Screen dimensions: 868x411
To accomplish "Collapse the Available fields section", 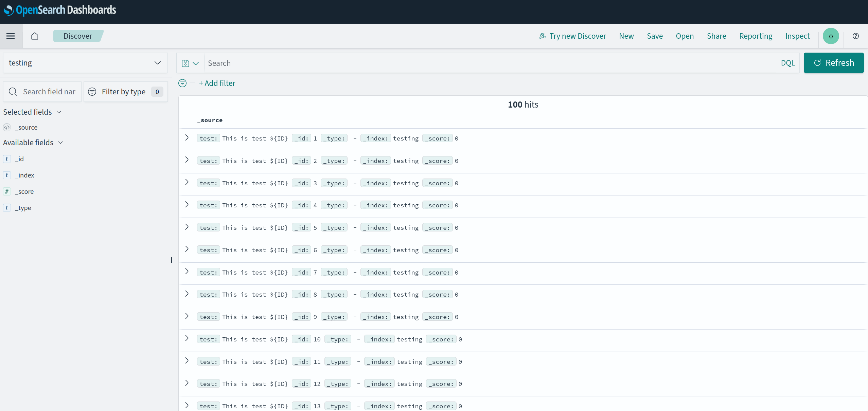I will (60, 143).
